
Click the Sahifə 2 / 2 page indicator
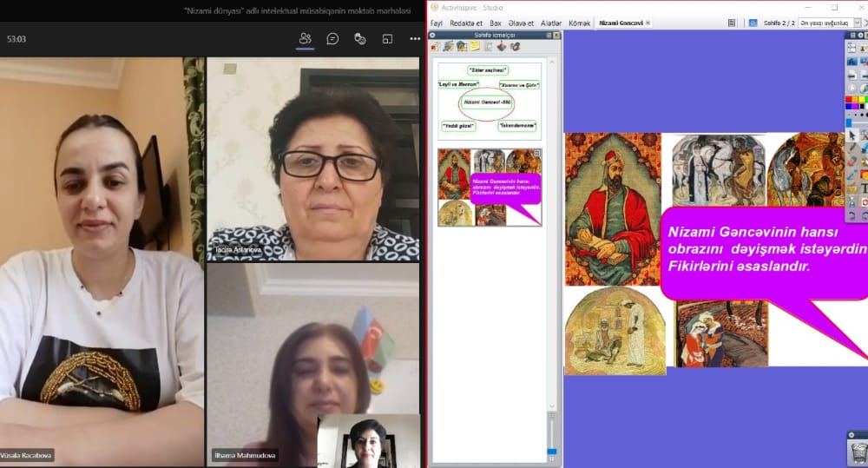[x=779, y=23]
